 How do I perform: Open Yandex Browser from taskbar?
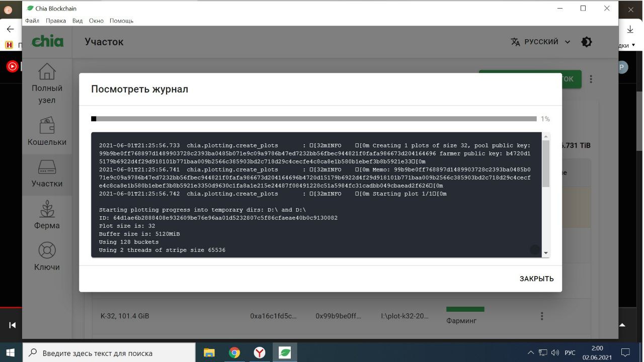click(x=260, y=352)
